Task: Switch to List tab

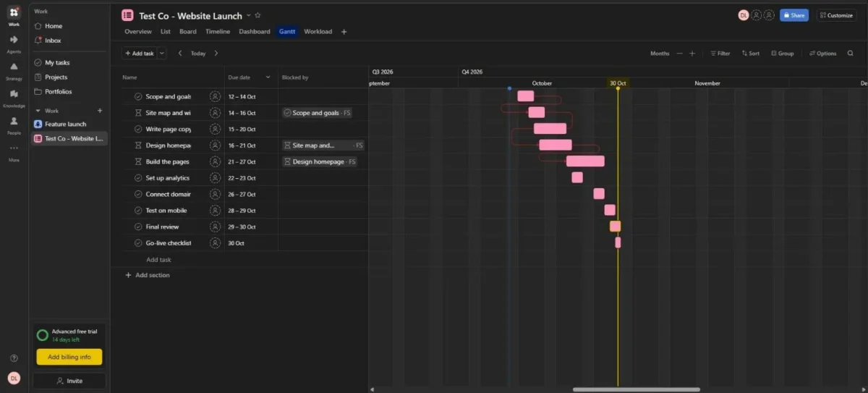Action: (166, 32)
